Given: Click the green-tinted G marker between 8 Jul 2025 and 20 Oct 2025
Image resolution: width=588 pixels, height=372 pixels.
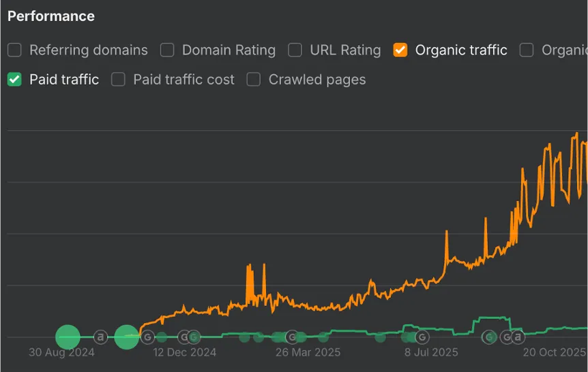Looking at the screenshot, I should pos(489,337).
